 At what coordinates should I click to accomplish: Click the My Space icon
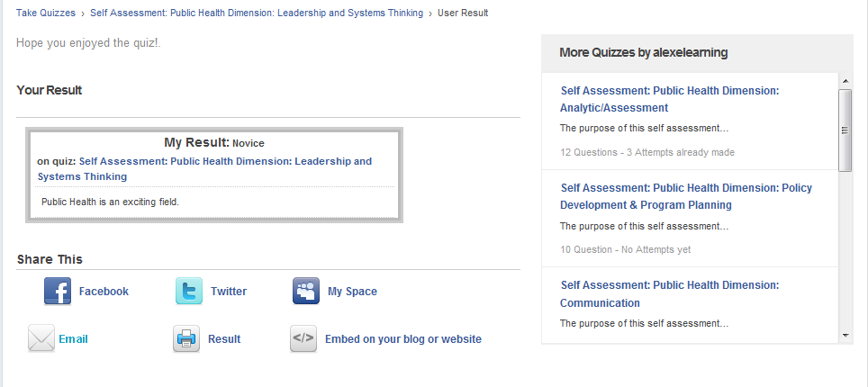tap(306, 292)
